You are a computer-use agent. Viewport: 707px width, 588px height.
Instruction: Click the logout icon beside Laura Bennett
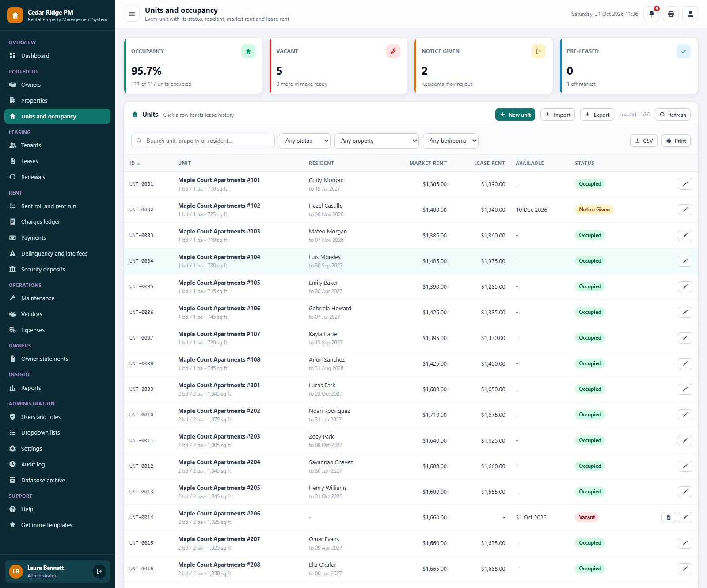99,571
